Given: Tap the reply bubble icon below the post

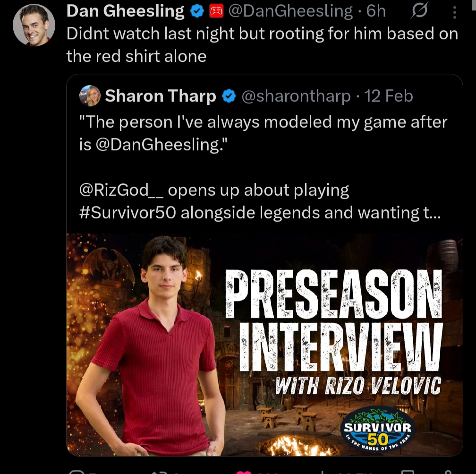Looking at the screenshot, I should [76, 472].
